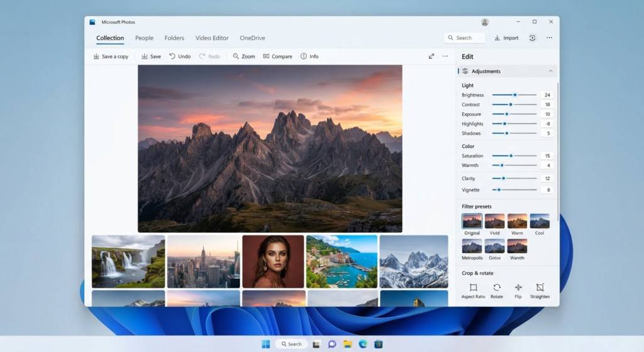Click the Exposure slider
This screenshot has height=352, width=644.
[514, 114]
